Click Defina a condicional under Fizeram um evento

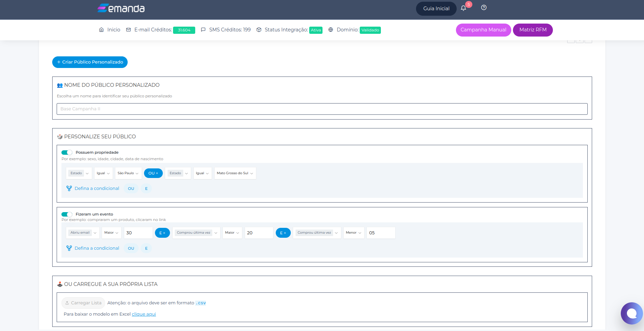97,248
